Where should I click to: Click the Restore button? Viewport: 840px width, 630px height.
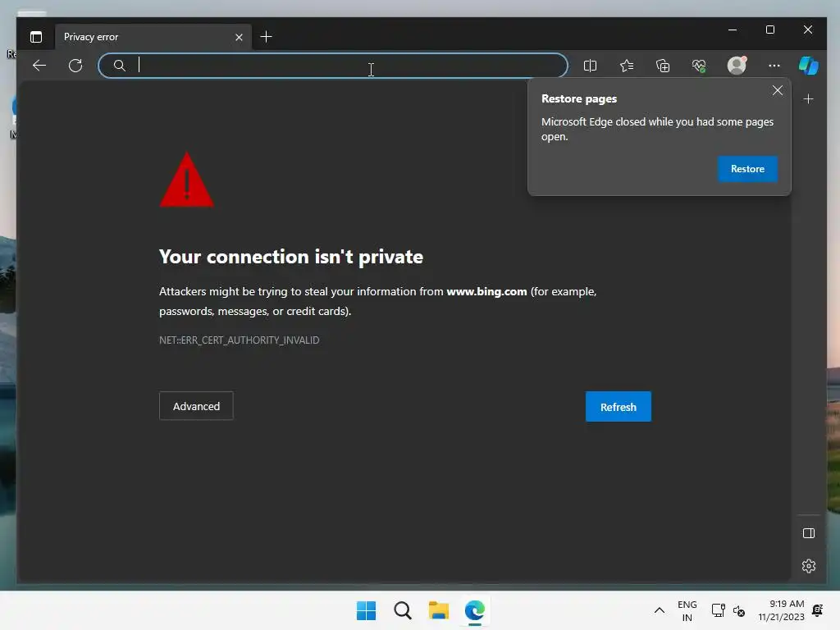click(x=747, y=169)
